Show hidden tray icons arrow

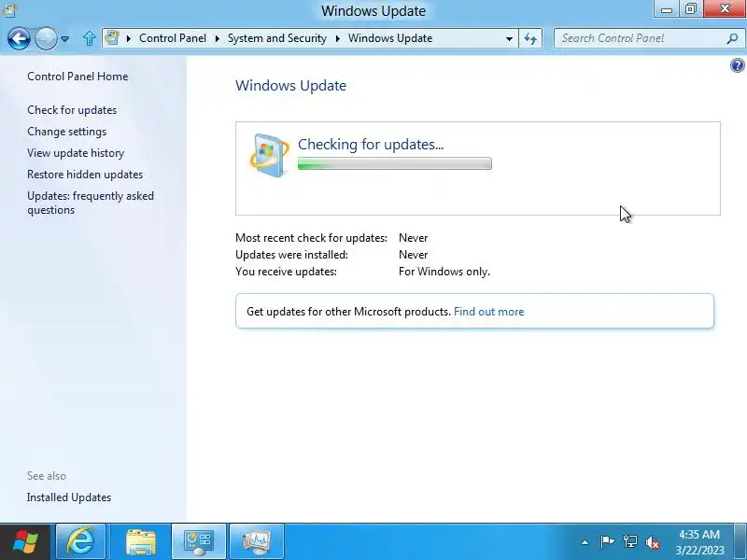pyautogui.click(x=585, y=542)
